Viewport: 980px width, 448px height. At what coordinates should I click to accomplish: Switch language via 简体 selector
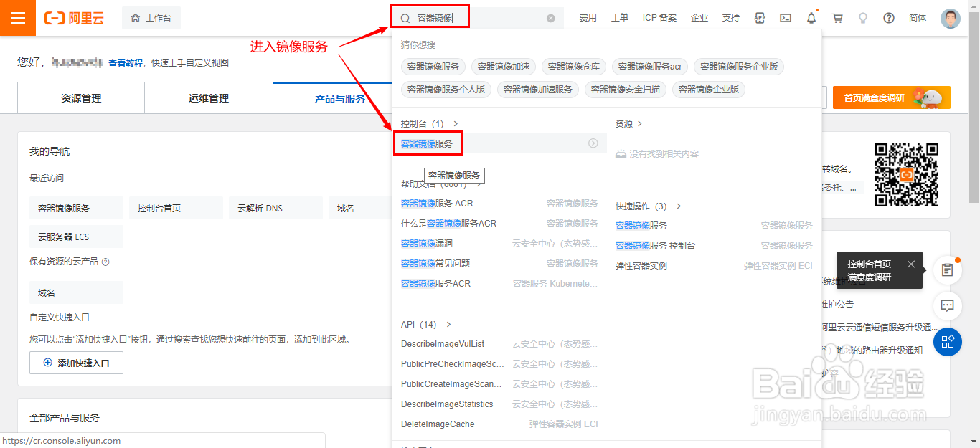click(x=917, y=18)
